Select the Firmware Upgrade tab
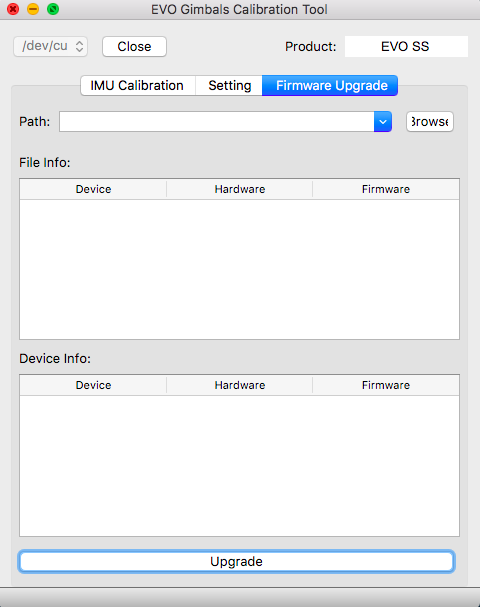 coord(330,86)
